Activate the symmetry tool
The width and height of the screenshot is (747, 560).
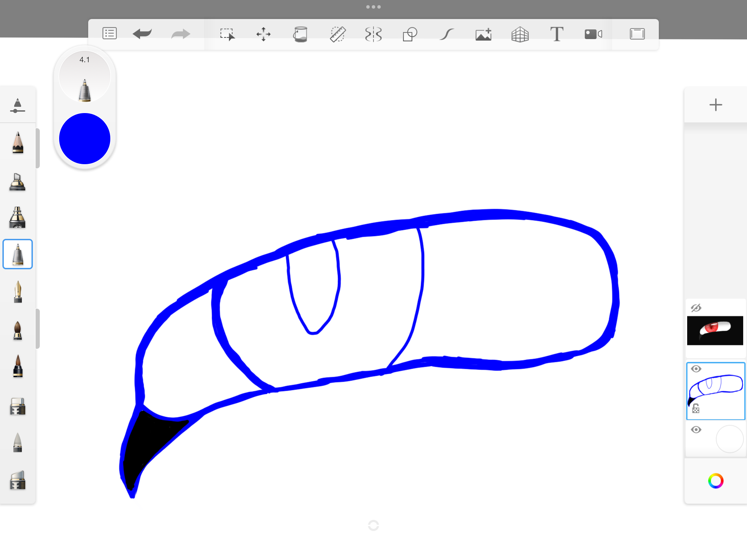point(373,34)
